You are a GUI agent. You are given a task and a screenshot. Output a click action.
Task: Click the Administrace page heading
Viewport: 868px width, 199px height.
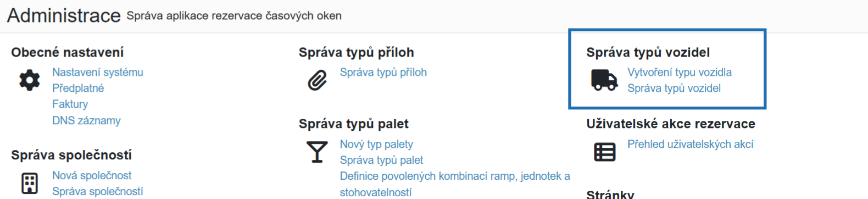point(64,15)
